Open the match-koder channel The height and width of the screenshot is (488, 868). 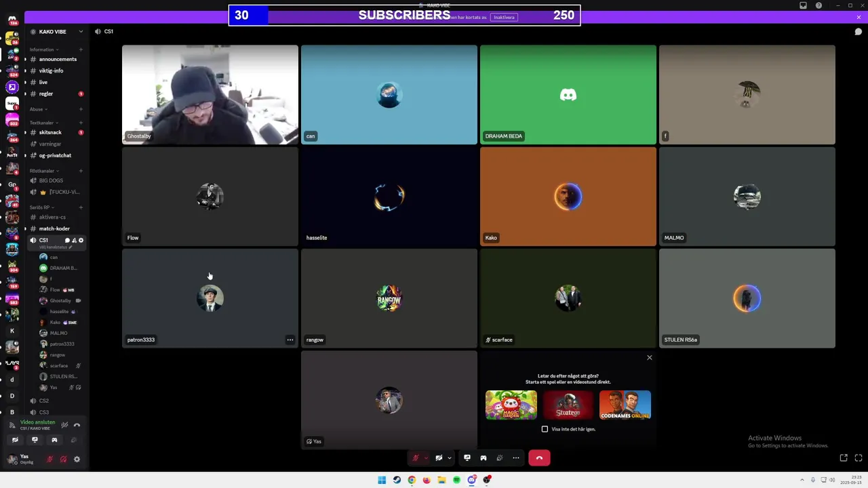54,228
